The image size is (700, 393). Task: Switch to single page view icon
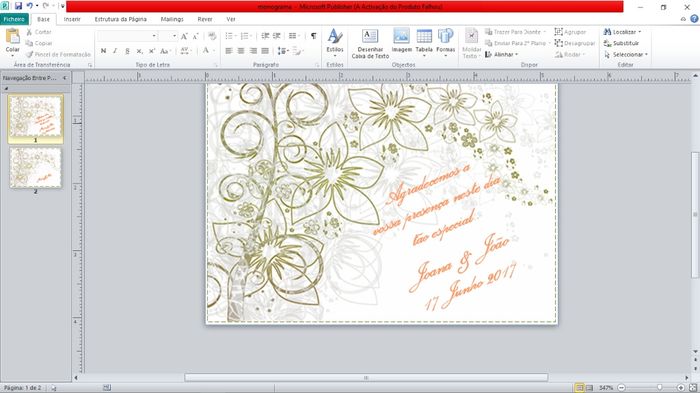tap(579, 388)
